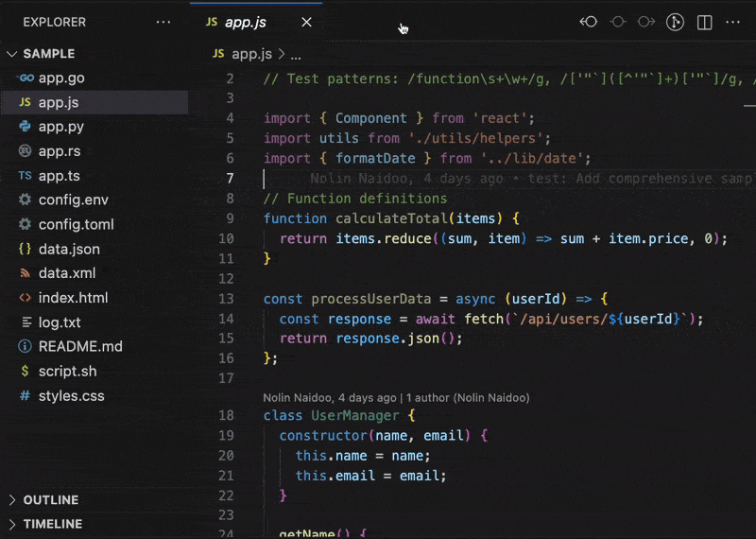Click the Rust icon beside app.rs
This screenshot has width=756, height=539.
pos(25,151)
